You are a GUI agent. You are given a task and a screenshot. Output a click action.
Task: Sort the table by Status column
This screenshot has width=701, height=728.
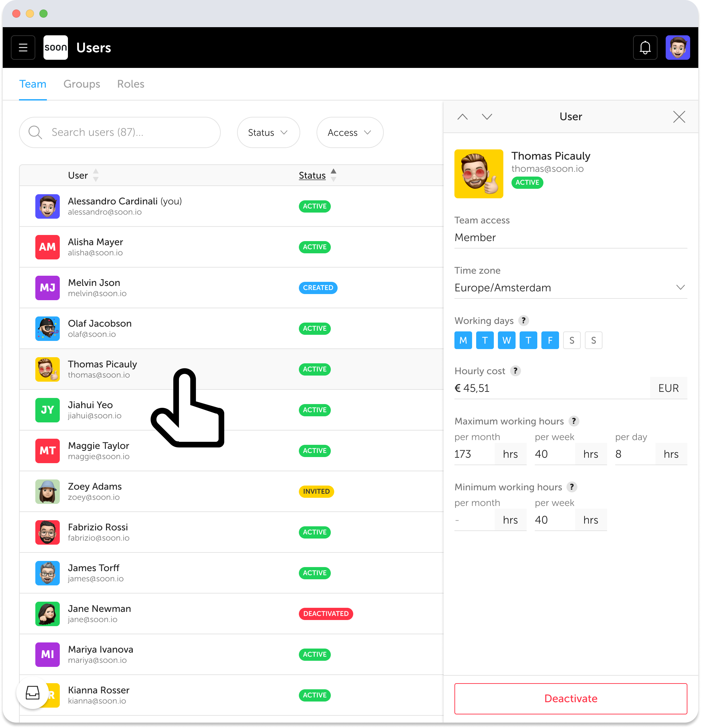312,175
